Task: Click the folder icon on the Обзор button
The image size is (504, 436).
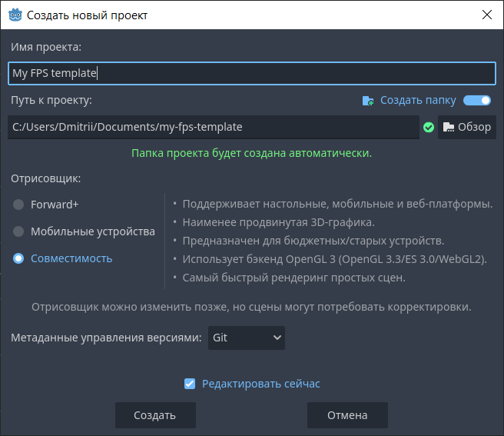Action: pos(448,128)
